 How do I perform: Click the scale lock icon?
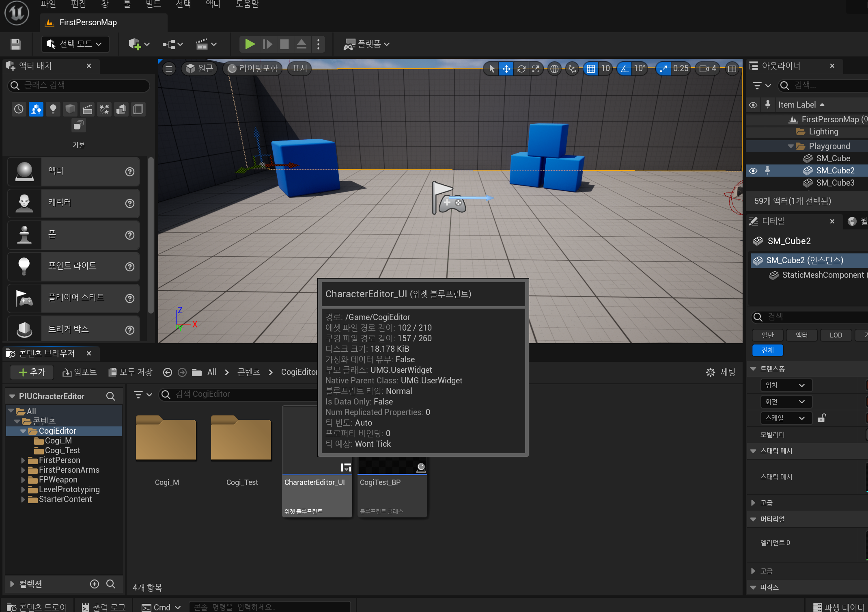point(821,418)
